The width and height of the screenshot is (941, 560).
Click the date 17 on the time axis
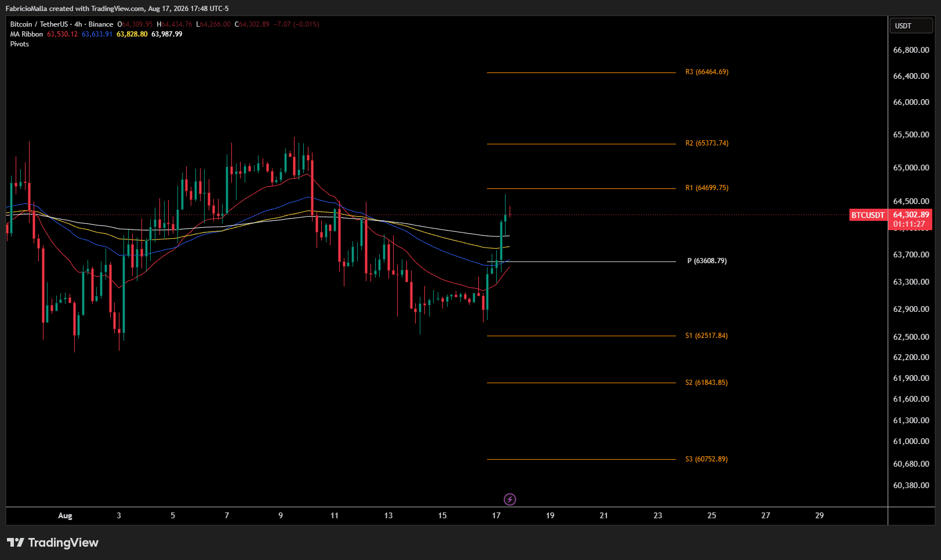click(496, 515)
